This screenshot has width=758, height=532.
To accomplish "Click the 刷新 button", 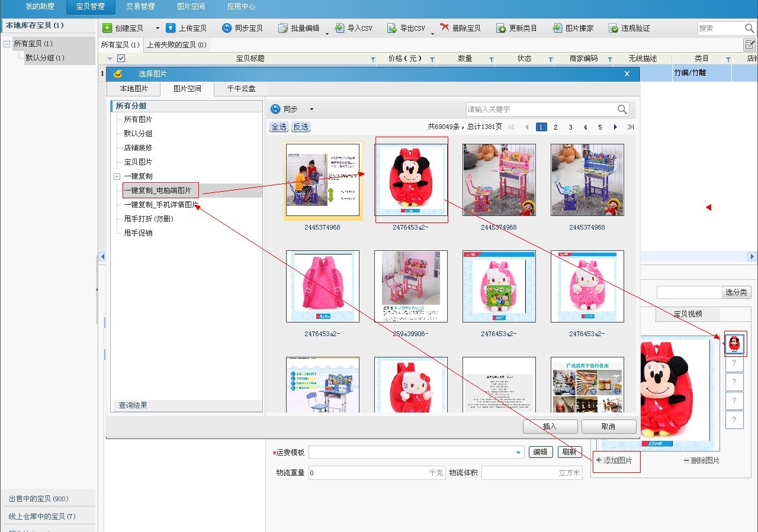I will click(x=569, y=452).
